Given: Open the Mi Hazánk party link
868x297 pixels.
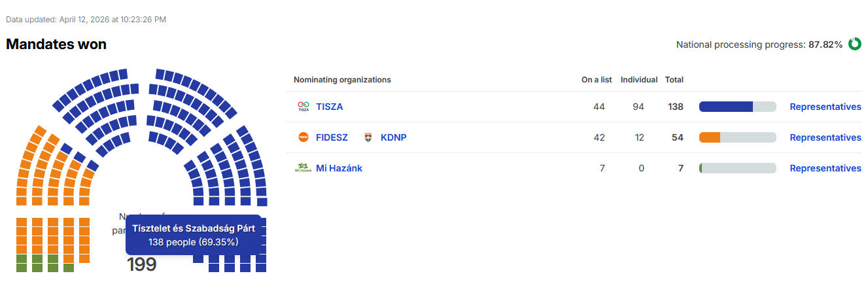Looking at the screenshot, I should pos(339,168).
